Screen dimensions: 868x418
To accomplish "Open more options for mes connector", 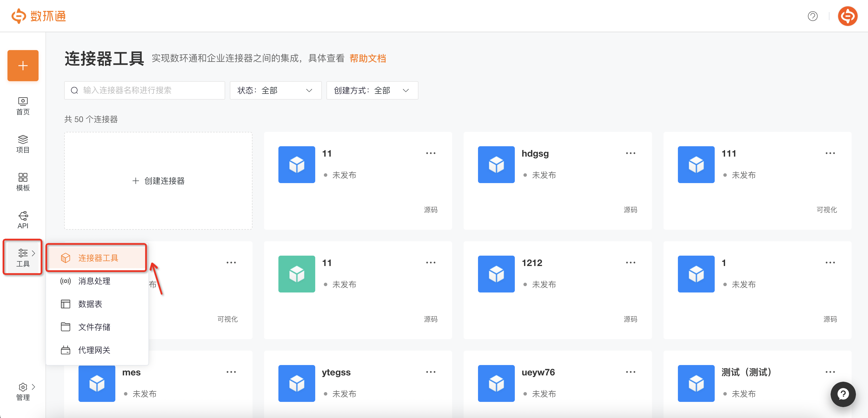I will (231, 372).
